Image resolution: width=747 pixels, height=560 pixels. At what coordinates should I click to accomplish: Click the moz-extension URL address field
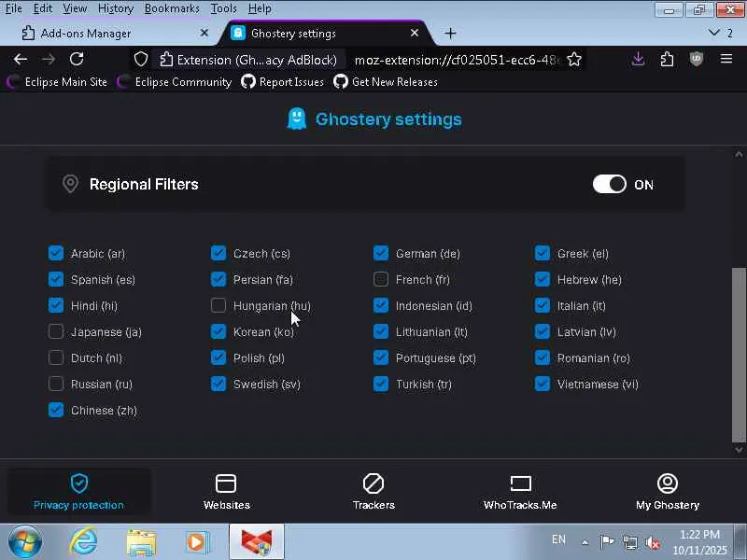click(458, 60)
